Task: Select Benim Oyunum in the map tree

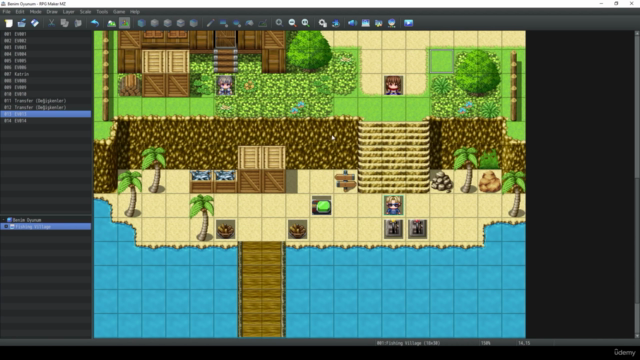Action: point(27,220)
